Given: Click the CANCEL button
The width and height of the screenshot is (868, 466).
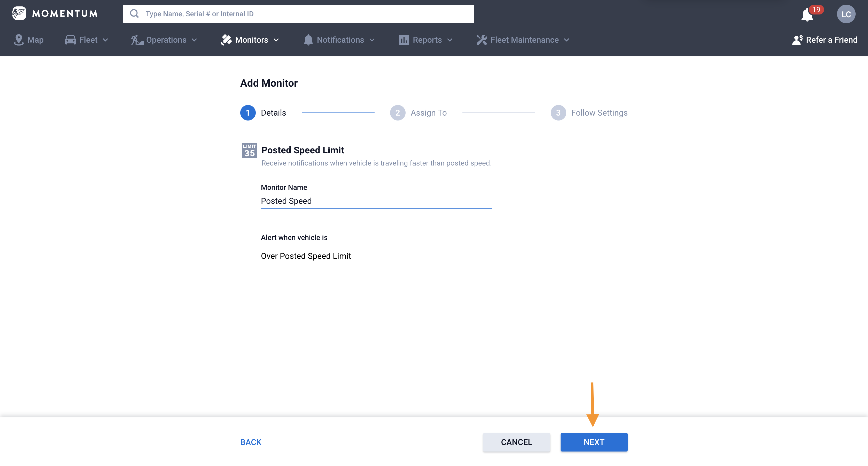Looking at the screenshot, I should [516, 442].
